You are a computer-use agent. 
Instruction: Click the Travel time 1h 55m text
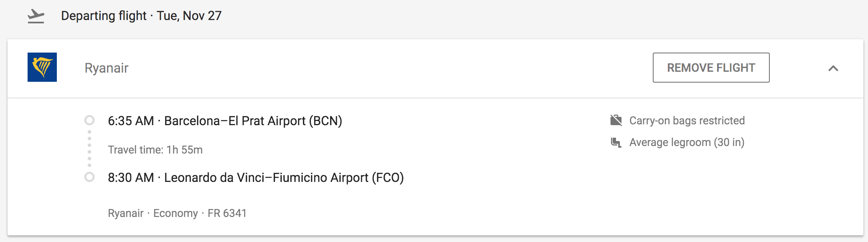point(155,150)
